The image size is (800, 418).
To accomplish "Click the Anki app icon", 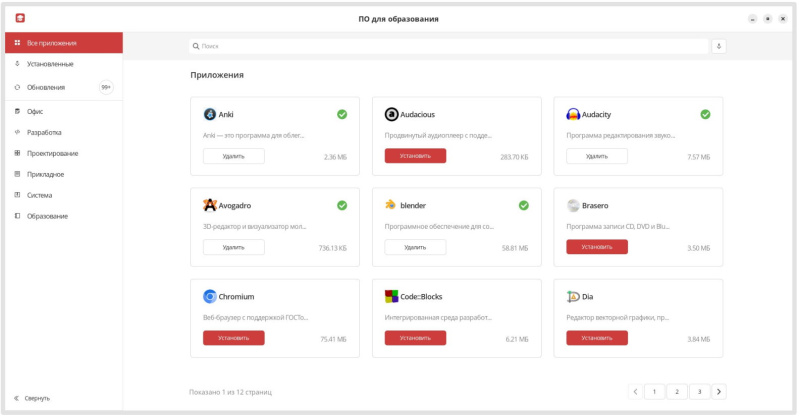I will (210, 114).
